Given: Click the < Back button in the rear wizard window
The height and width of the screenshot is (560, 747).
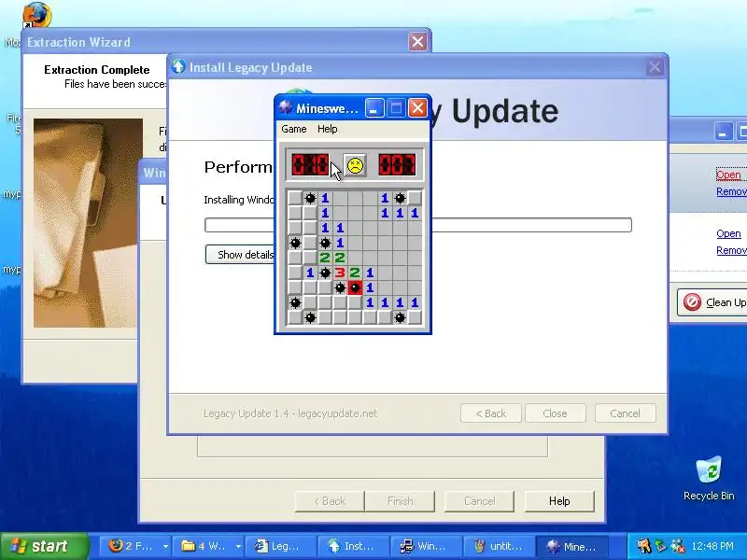Looking at the screenshot, I should coord(330,501).
